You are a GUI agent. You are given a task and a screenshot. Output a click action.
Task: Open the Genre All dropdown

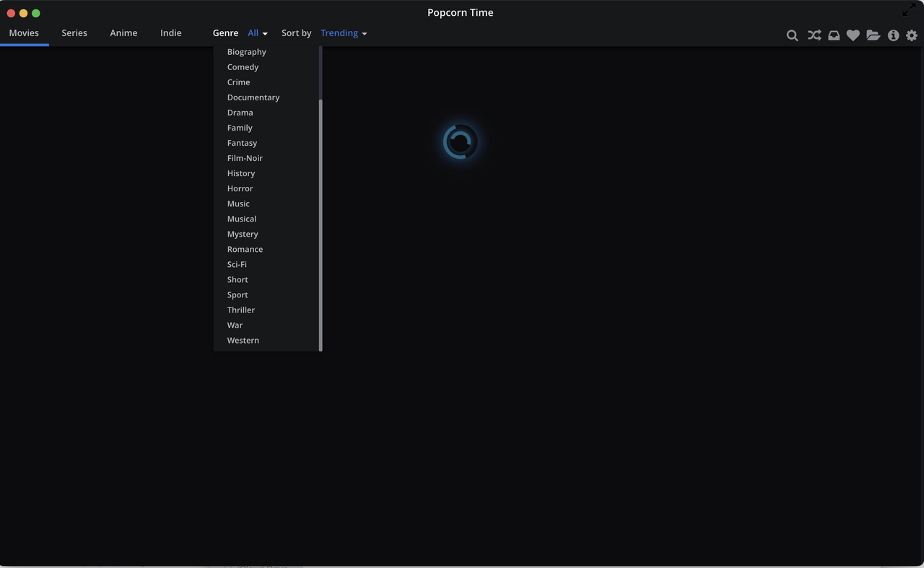[257, 33]
